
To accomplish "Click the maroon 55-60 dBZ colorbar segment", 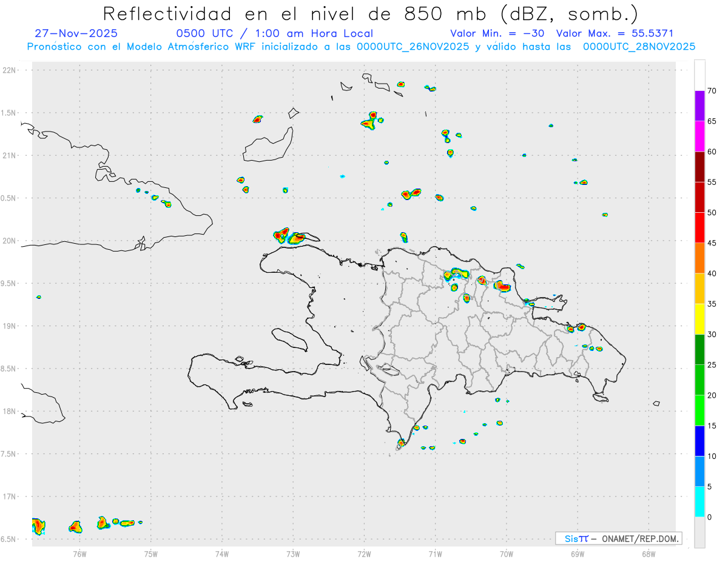I will tap(699, 167).
